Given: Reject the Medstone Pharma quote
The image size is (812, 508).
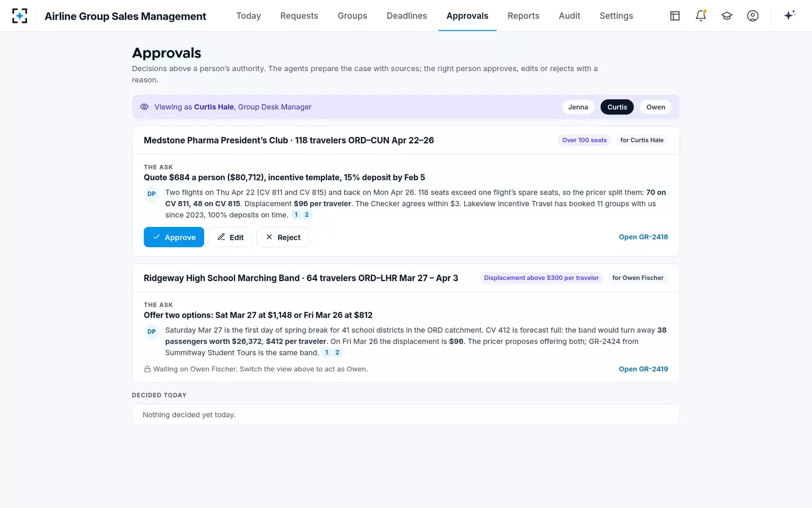Looking at the screenshot, I should click(283, 237).
